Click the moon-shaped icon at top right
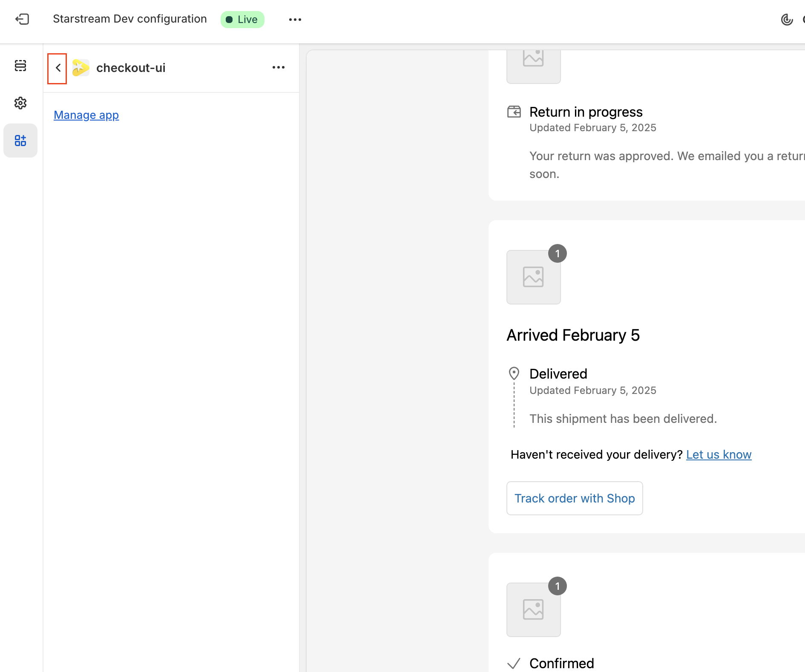805x672 pixels. [786, 20]
